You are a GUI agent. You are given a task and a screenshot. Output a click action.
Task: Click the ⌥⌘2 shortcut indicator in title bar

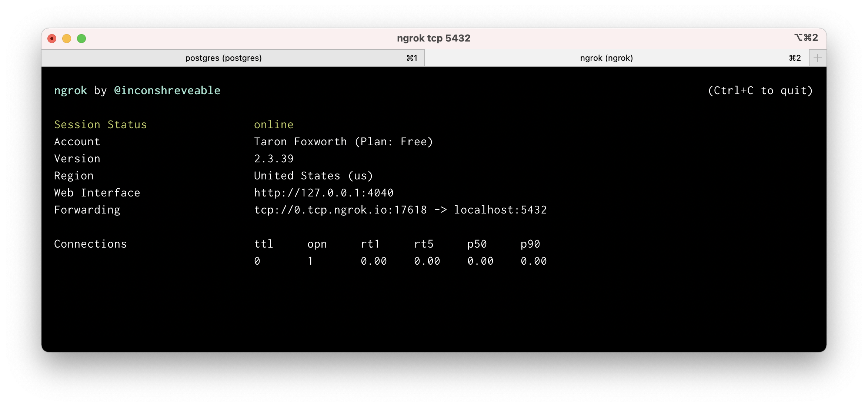click(x=806, y=37)
